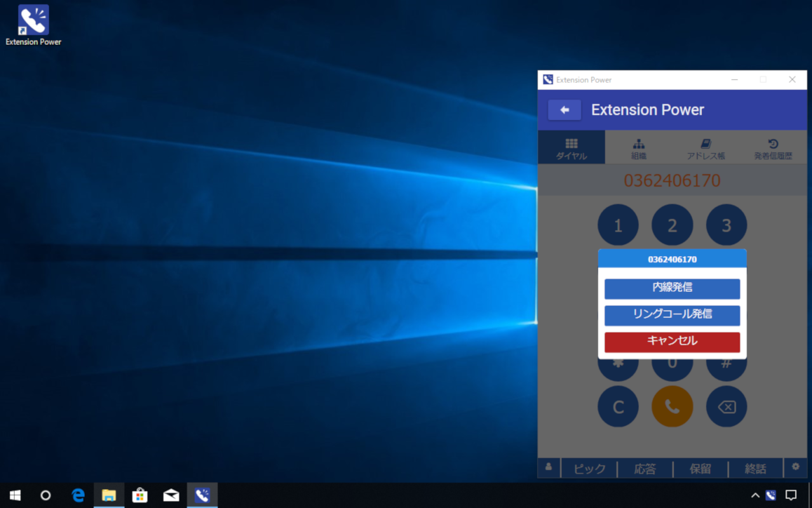Open the Mail app from the taskbar
812x508 pixels.
(170, 495)
